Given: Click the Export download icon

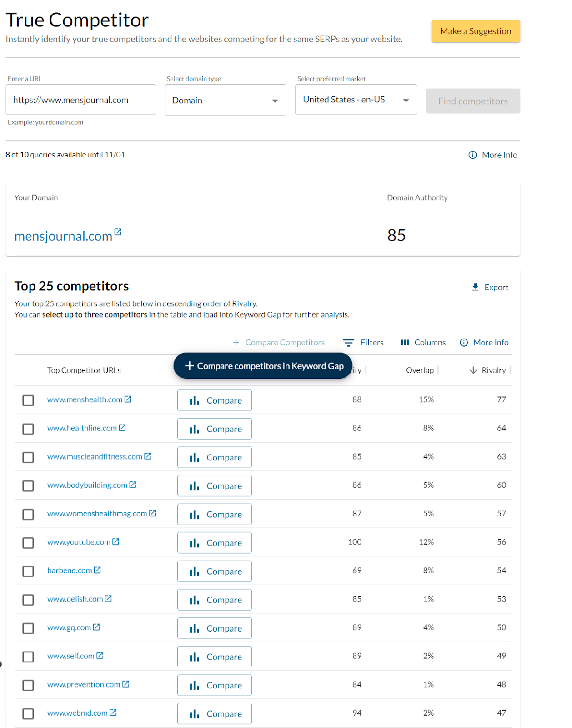Looking at the screenshot, I should pos(475,287).
